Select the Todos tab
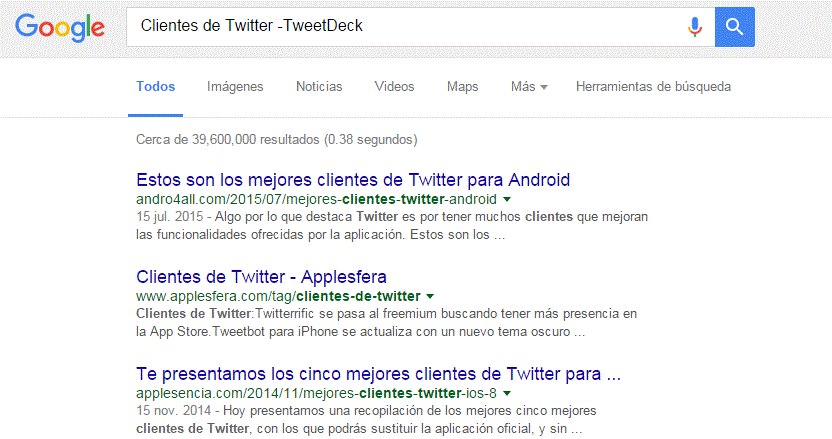This screenshot has width=832, height=439. tap(155, 87)
